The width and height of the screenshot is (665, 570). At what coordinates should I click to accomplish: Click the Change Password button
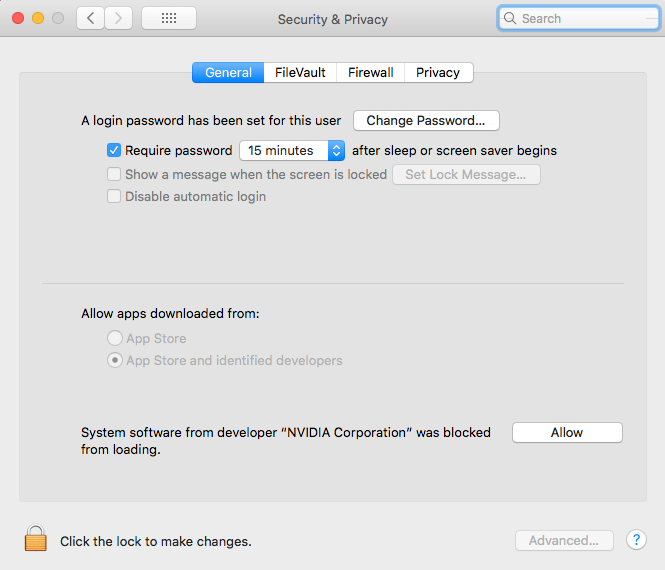426,121
